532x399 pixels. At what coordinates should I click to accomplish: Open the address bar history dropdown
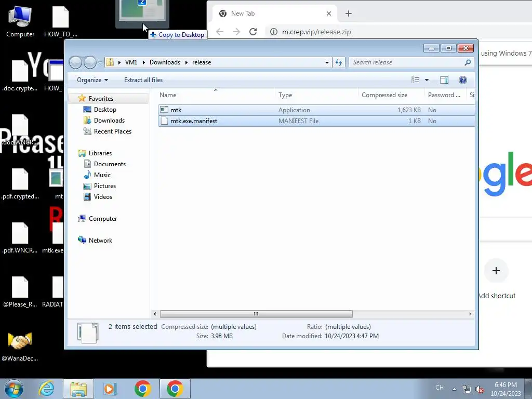327,62
